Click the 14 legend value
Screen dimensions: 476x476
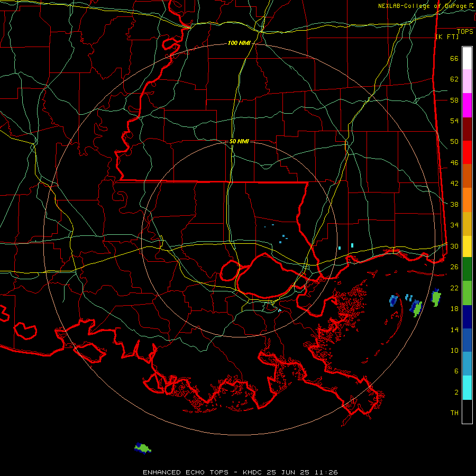click(454, 329)
